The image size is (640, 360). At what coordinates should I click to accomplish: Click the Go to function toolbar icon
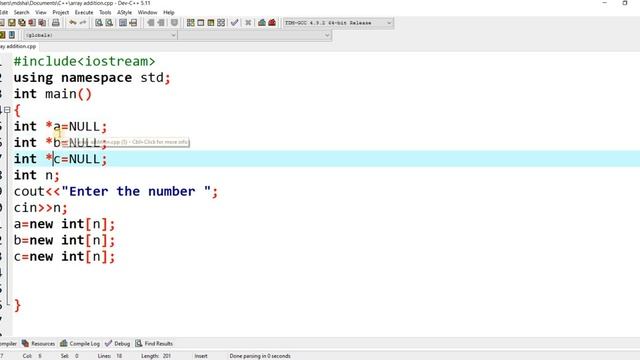coord(123,23)
